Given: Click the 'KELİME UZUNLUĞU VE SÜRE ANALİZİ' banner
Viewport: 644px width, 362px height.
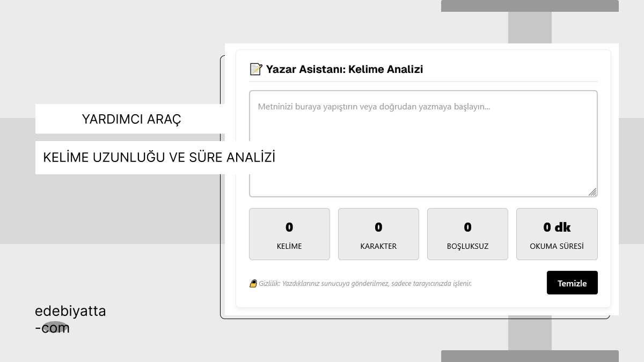Looking at the screenshot, I should [159, 157].
